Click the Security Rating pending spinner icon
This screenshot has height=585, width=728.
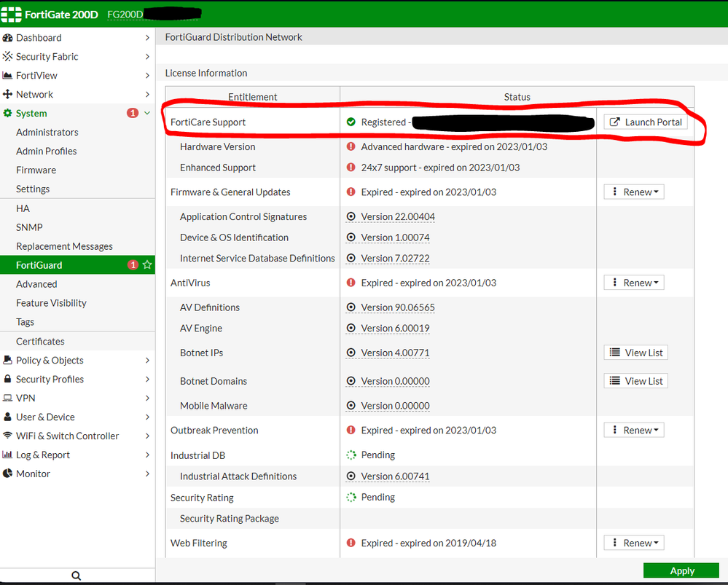point(351,498)
